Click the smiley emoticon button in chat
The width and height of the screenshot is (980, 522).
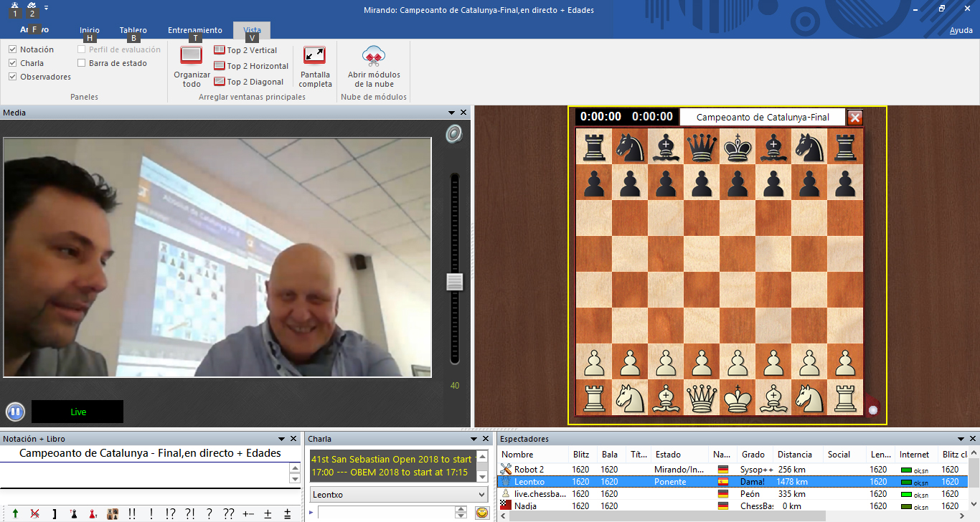[x=482, y=513]
